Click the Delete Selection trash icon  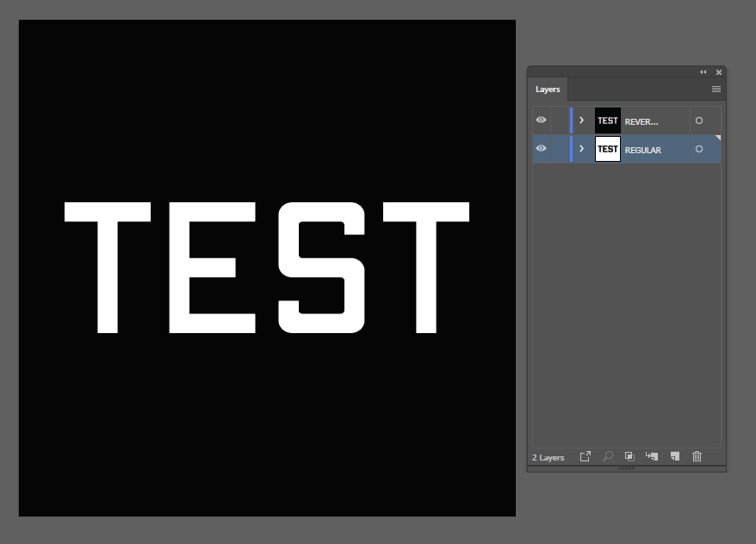[697, 456]
